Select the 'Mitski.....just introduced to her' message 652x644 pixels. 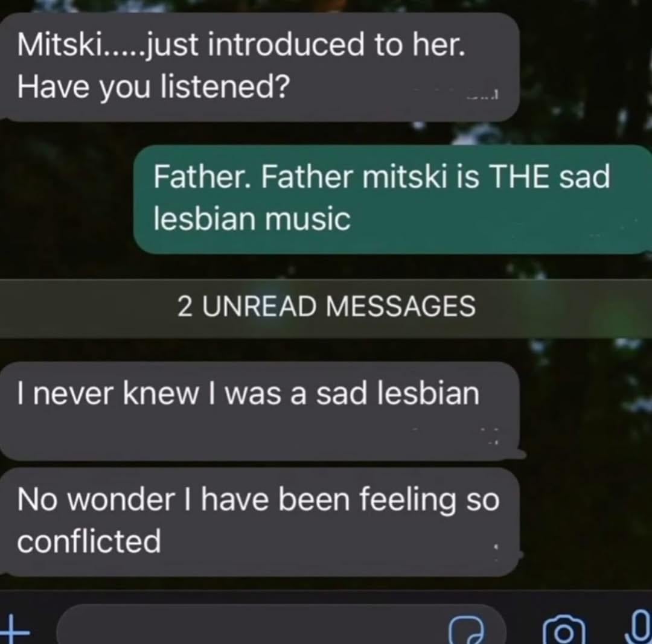click(x=260, y=67)
